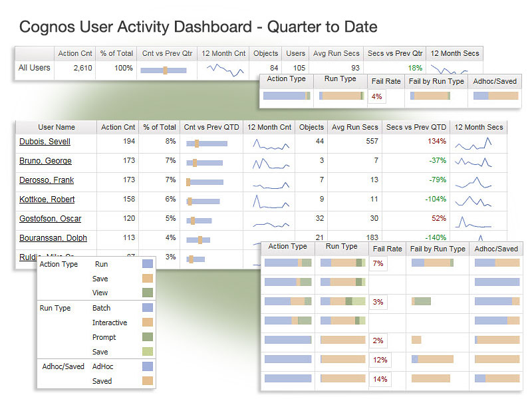Click the dashboard title heading
Viewport: 532px width, 399px height.
198,27
